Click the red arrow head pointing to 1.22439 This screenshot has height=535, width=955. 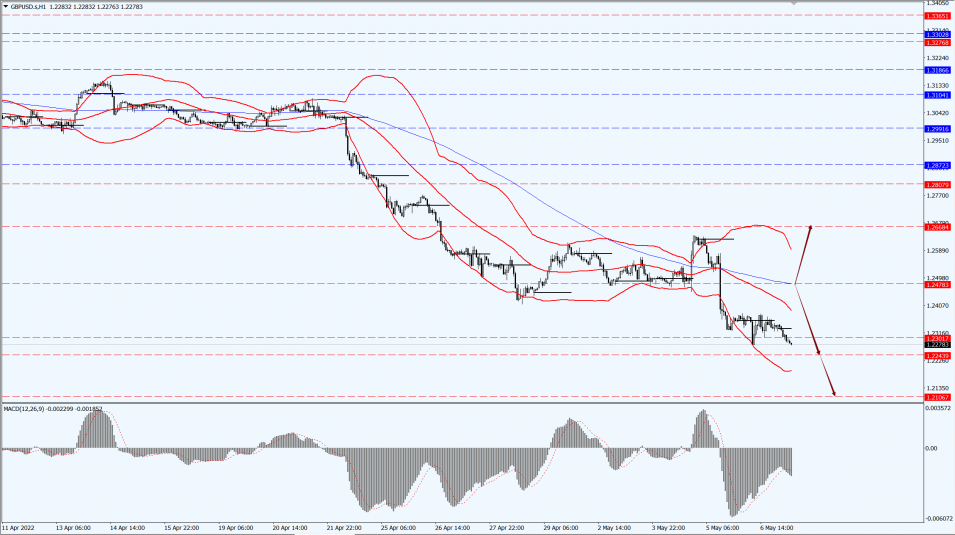pyautogui.click(x=818, y=352)
